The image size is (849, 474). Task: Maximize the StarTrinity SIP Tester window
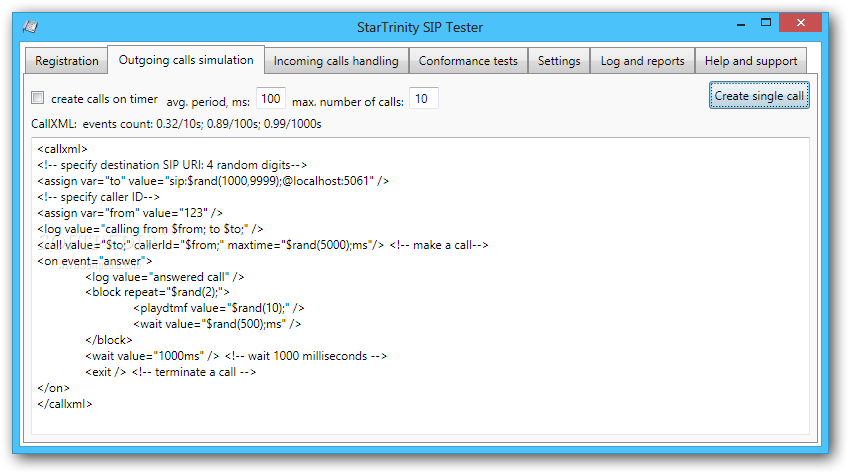click(766, 23)
